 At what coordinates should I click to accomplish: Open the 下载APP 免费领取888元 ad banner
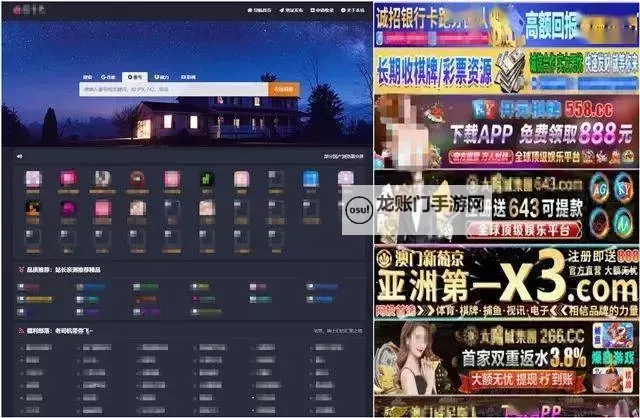[x=506, y=131]
